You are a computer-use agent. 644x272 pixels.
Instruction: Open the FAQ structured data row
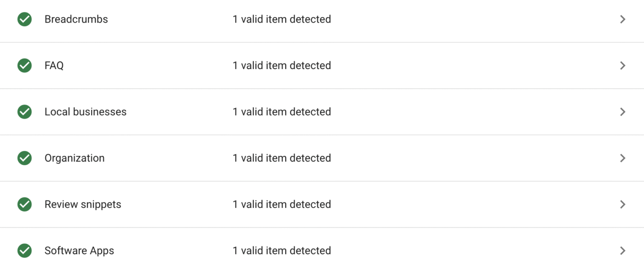click(x=54, y=65)
